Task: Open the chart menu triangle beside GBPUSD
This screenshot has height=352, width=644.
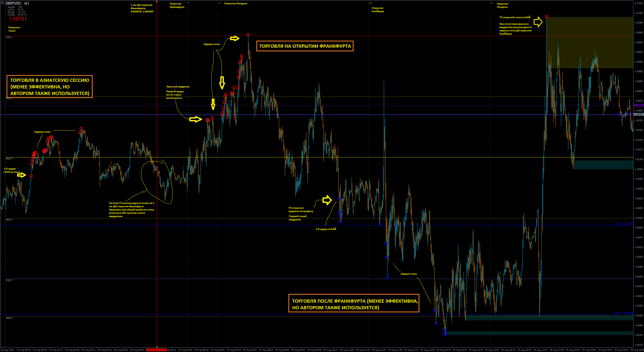Action: click(2, 3)
